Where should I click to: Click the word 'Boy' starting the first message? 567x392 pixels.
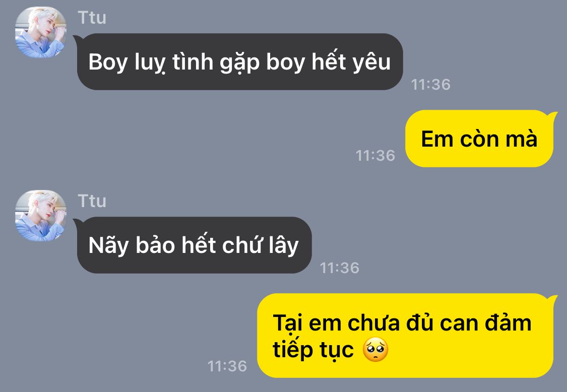(x=108, y=62)
